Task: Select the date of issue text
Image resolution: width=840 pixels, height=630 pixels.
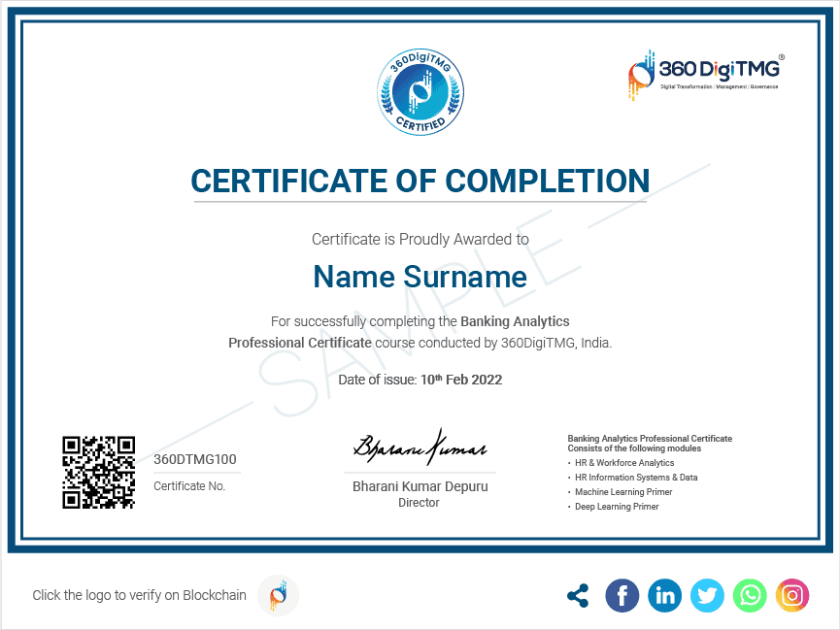Action: click(420, 380)
